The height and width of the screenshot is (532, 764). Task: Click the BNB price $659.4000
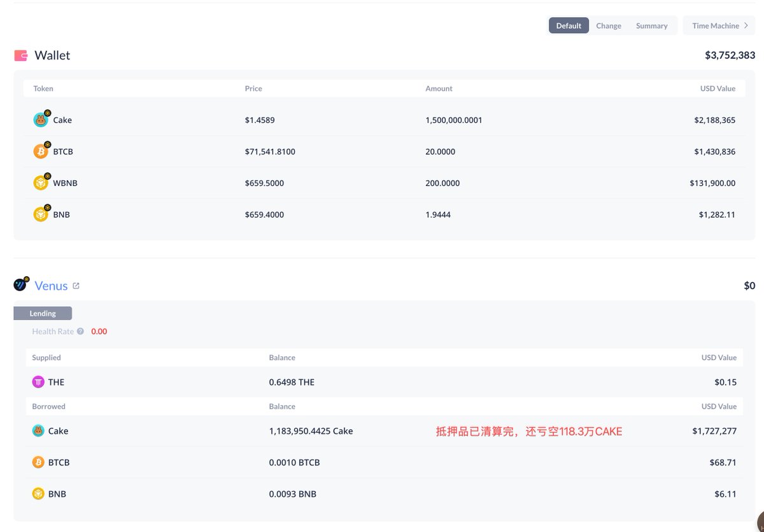(264, 214)
